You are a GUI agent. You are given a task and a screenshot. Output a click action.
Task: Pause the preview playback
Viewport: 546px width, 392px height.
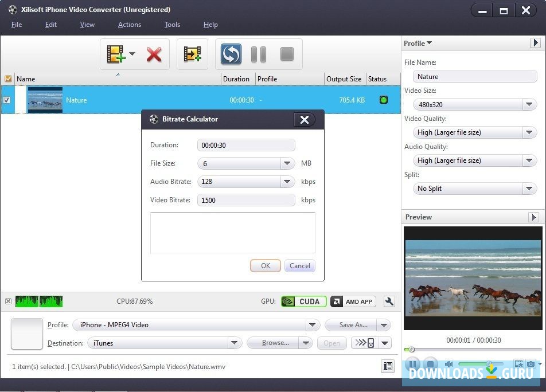tap(412, 364)
